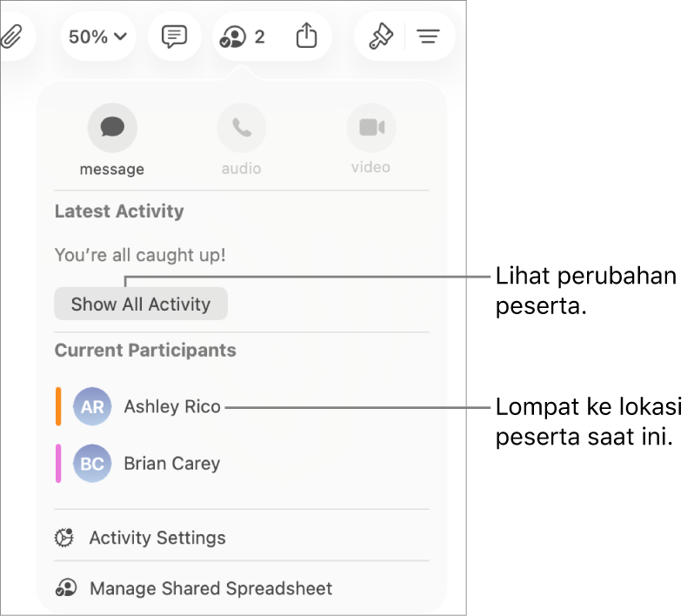Open the 50% zoom dropdown
This screenshot has height=616, width=694.
click(98, 37)
